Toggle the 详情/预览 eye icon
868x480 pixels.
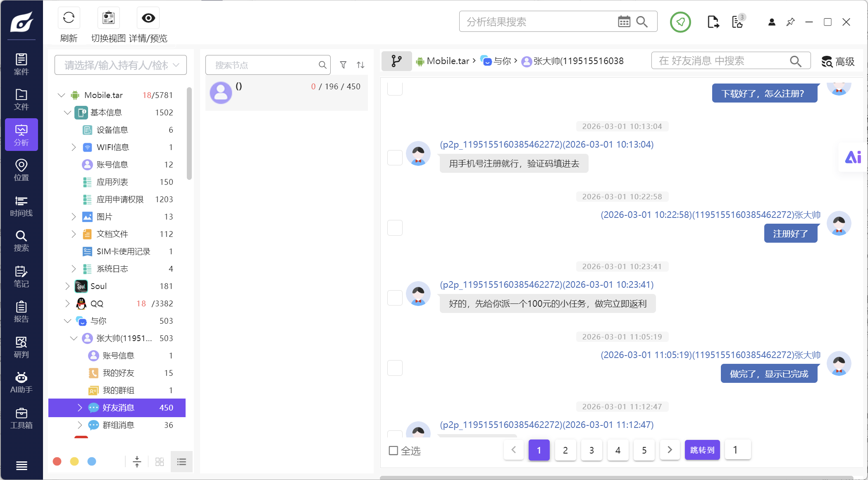(x=148, y=18)
